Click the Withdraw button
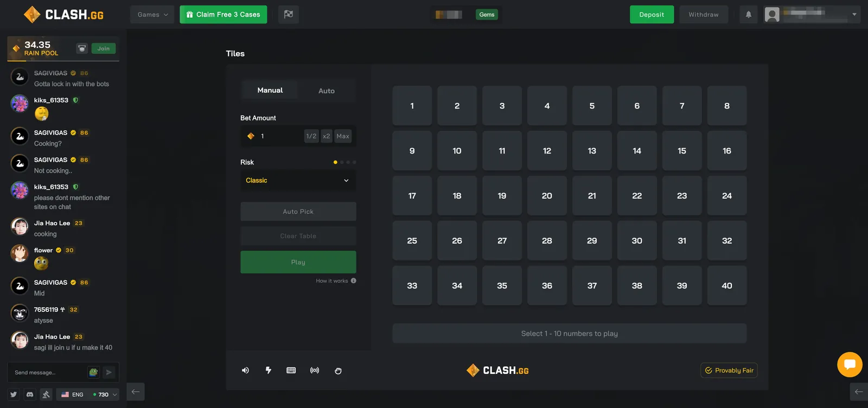 click(704, 15)
